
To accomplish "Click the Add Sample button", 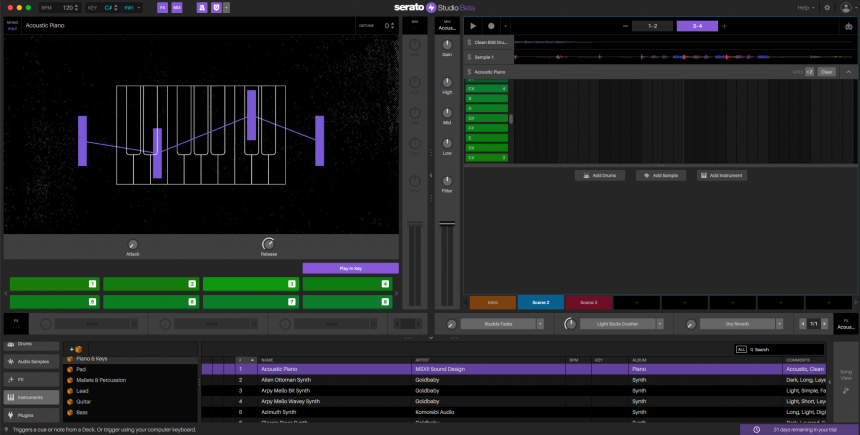I will coord(661,175).
